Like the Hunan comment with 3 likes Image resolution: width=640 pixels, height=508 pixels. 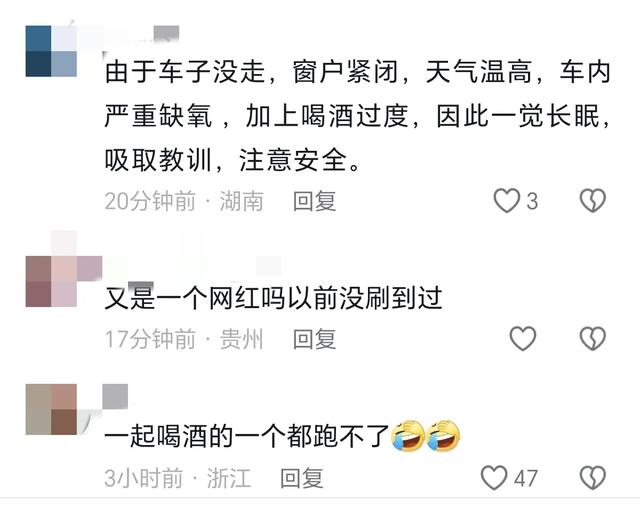coord(507,200)
